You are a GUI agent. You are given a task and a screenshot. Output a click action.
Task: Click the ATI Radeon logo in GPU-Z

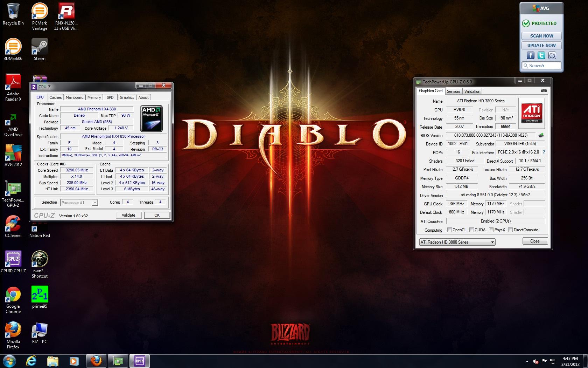coord(532,113)
